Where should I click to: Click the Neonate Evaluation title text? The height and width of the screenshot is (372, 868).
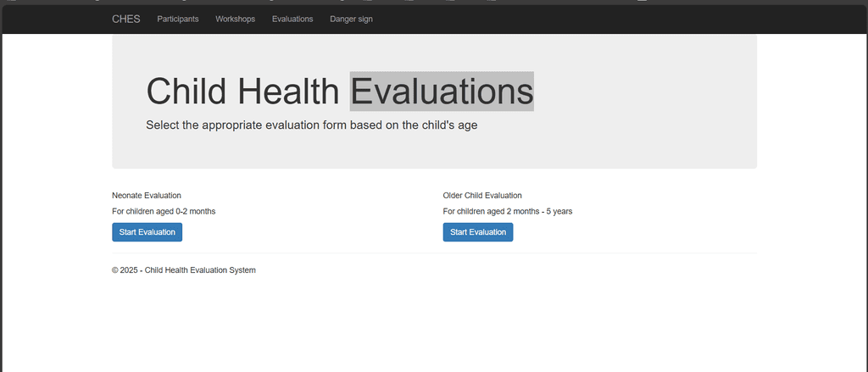(x=147, y=195)
